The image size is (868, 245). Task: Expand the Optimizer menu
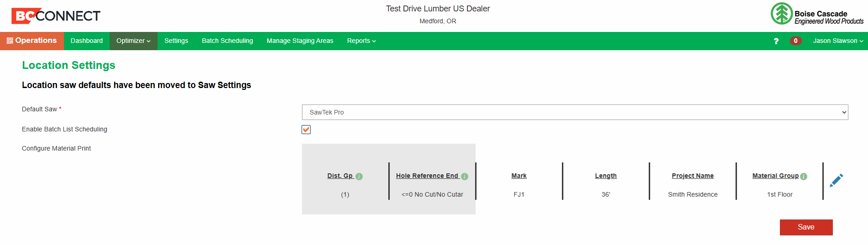[133, 41]
